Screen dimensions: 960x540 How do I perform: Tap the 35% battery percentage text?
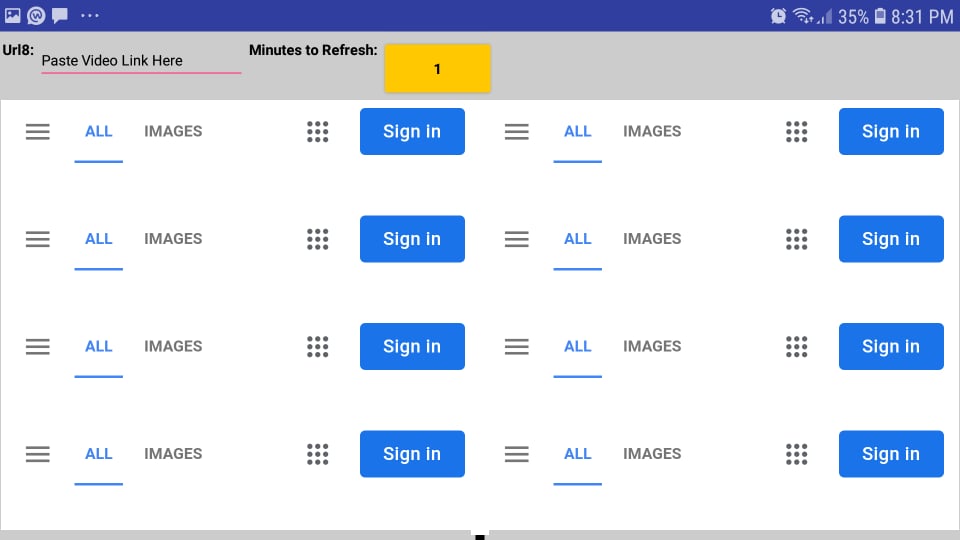point(853,17)
